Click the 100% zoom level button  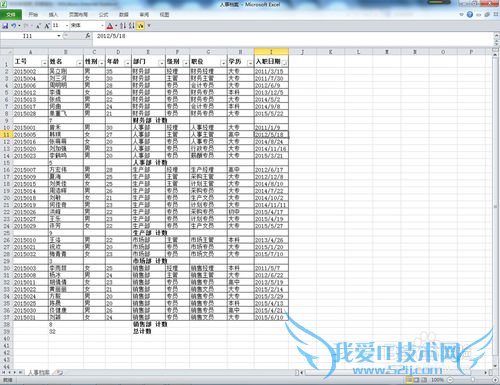pyautogui.click(x=437, y=380)
